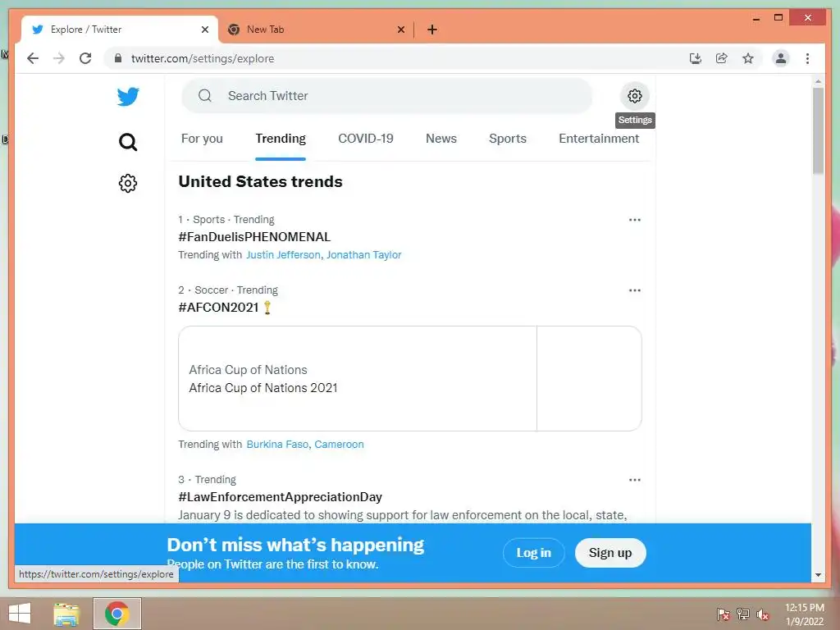
Task: Open Settings via sidebar gear icon
Action: coord(127,183)
